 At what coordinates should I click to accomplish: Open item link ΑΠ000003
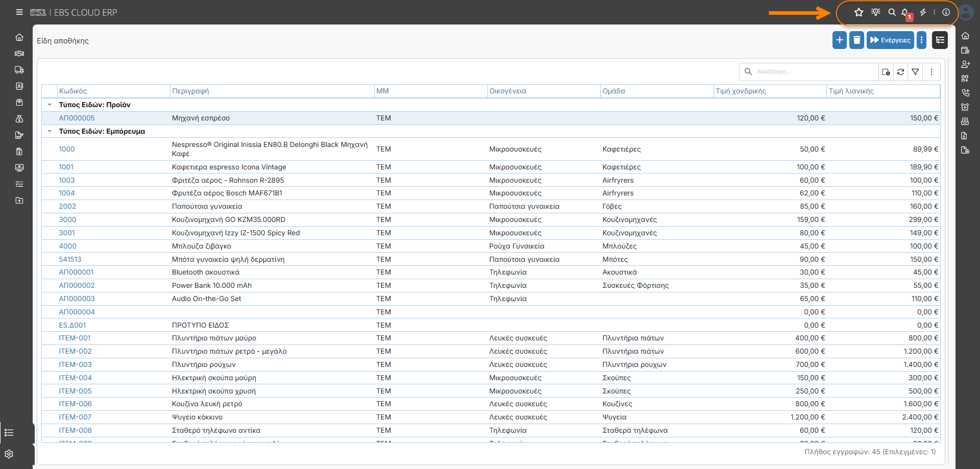77,299
